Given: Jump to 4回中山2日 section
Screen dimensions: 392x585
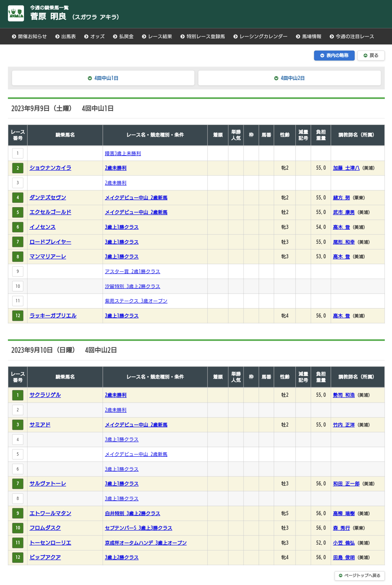Looking at the screenshot, I should (x=289, y=78).
